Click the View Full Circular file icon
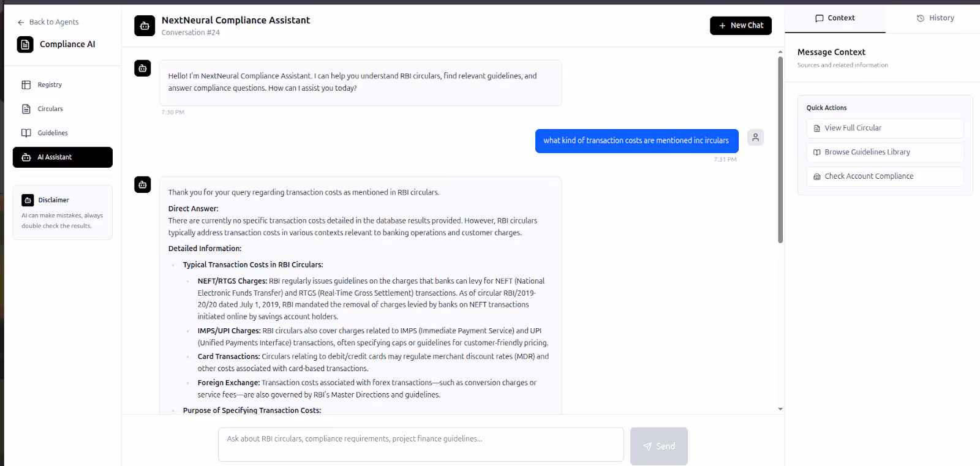This screenshot has height=466, width=980. (817, 129)
